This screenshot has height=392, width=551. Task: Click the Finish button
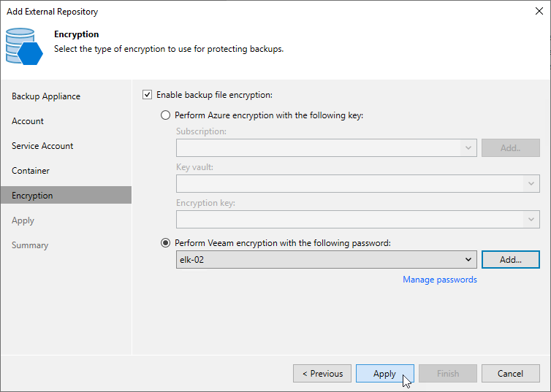point(448,374)
